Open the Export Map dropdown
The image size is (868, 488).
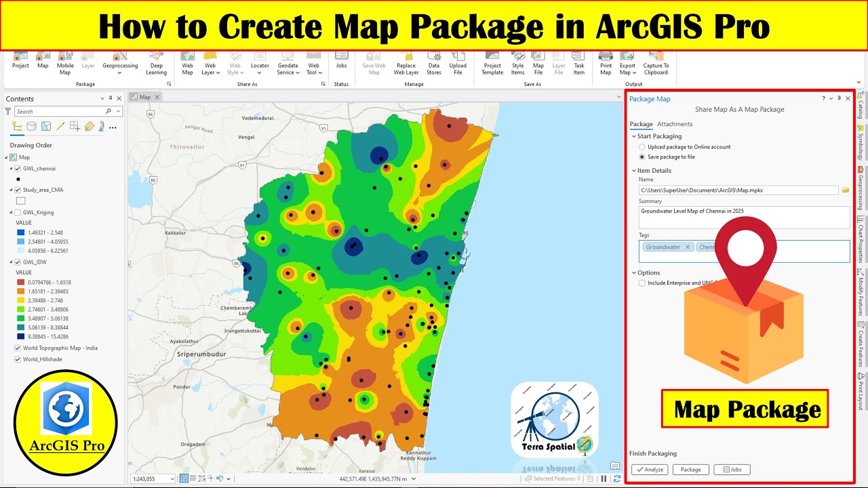(627, 63)
